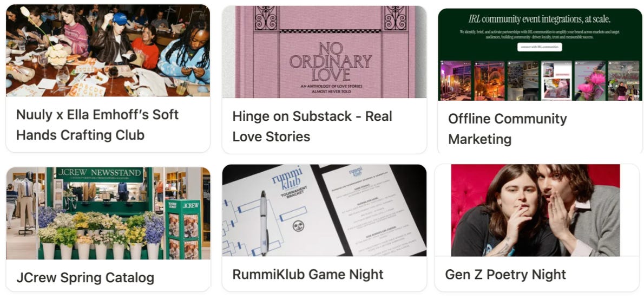The width and height of the screenshot is (644, 299).
Task: Click the 'JCrew Spring Catalog' card title
Action: tap(85, 278)
